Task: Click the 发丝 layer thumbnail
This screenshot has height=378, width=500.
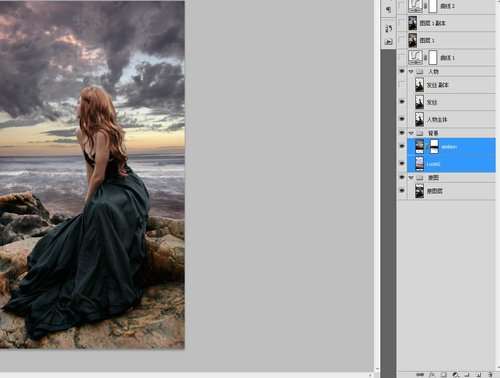Action: (x=419, y=102)
